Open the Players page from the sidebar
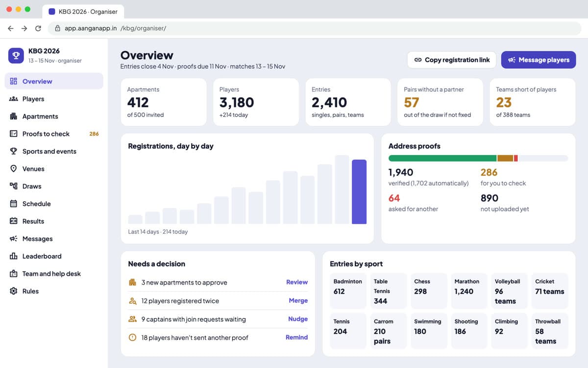588x368 pixels. [x=54, y=99]
